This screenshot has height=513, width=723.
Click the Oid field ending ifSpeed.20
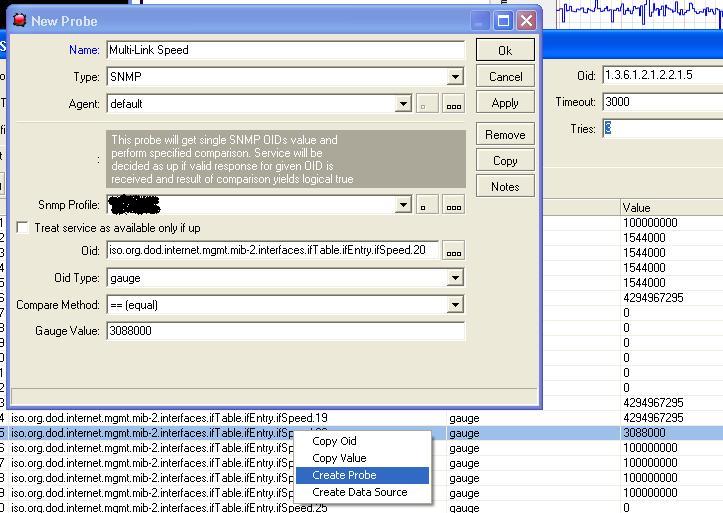pos(273,250)
